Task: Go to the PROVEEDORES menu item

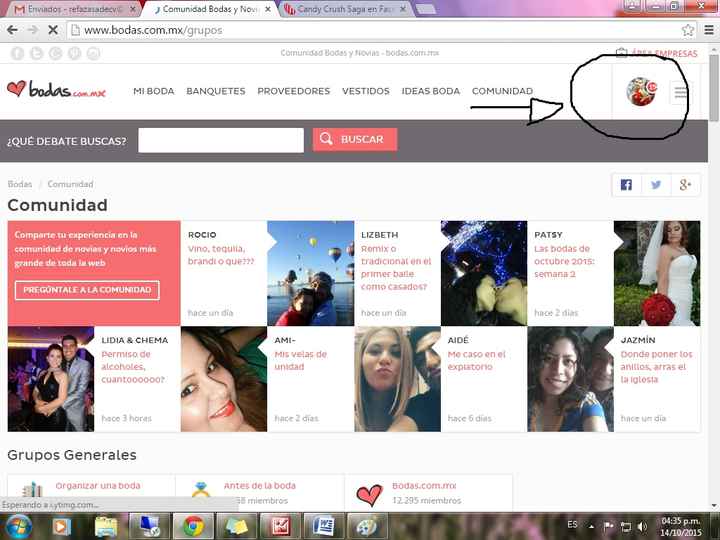Action: [x=293, y=91]
